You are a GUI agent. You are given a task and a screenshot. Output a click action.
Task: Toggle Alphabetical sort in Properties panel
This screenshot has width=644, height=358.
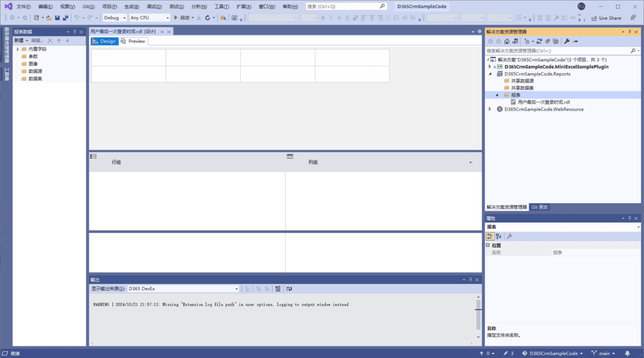pos(498,236)
